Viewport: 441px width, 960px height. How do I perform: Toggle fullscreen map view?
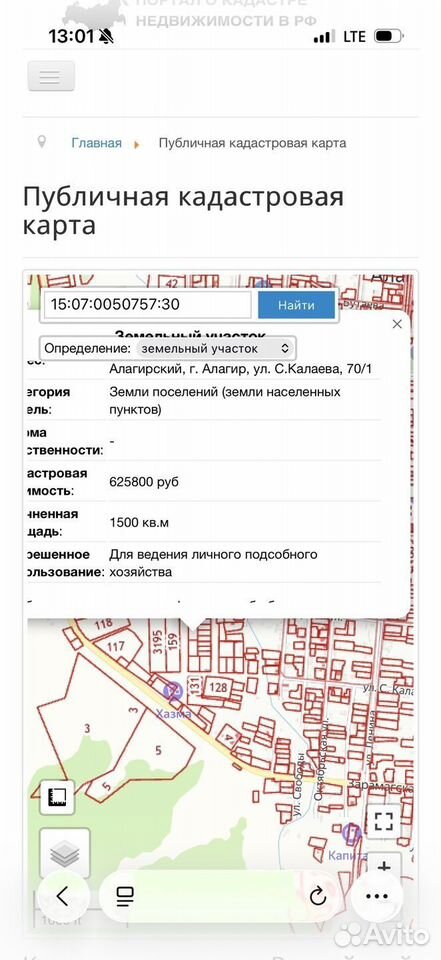click(x=383, y=821)
